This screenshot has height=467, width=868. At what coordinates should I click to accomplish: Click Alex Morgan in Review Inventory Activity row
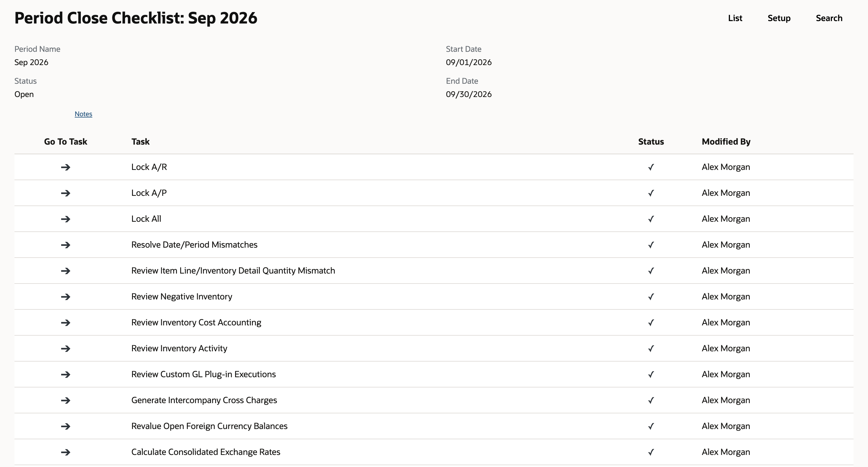726,348
